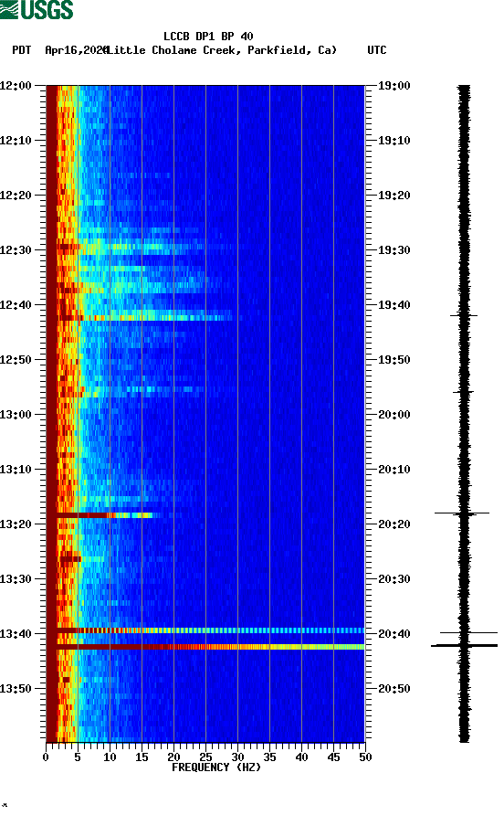This screenshot has width=504, height=815.
Task: Click the 'Little Cholame Creek, Parkfield, Ca' text
Action: point(222,50)
